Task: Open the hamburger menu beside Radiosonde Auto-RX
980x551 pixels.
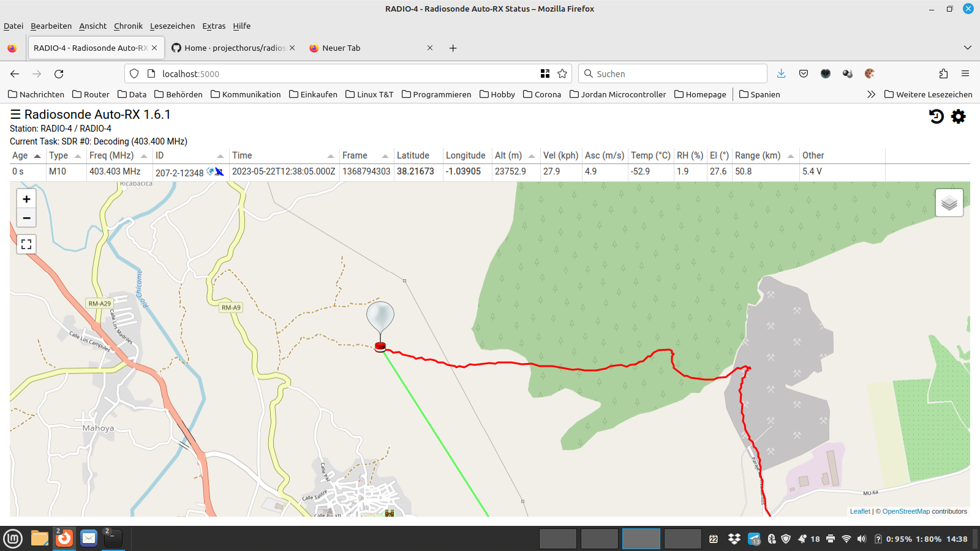Action: (15, 114)
